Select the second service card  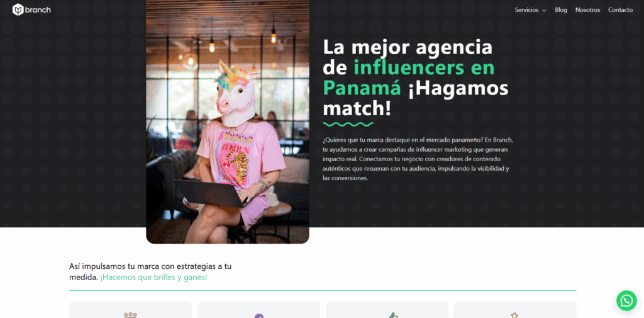tap(258, 310)
